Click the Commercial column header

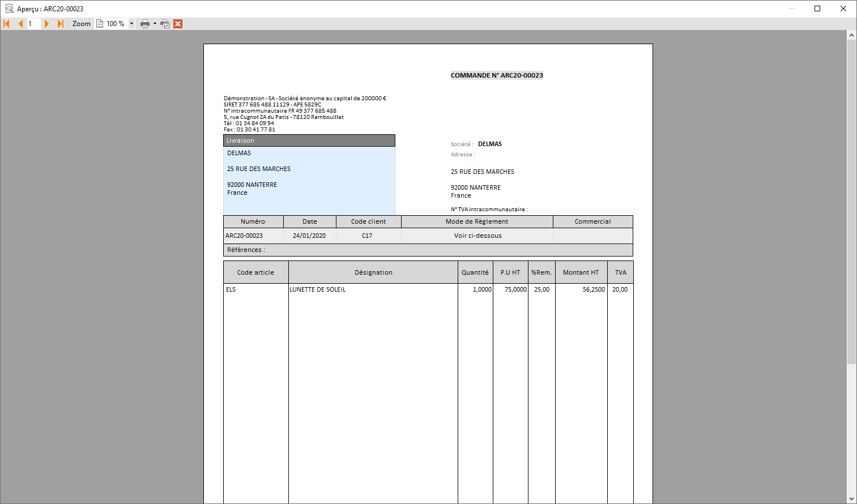pos(592,221)
